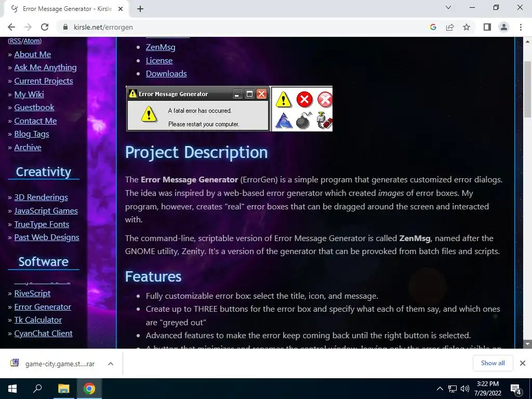Close the downloads bar
532x399 pixels.
[523, 363]
